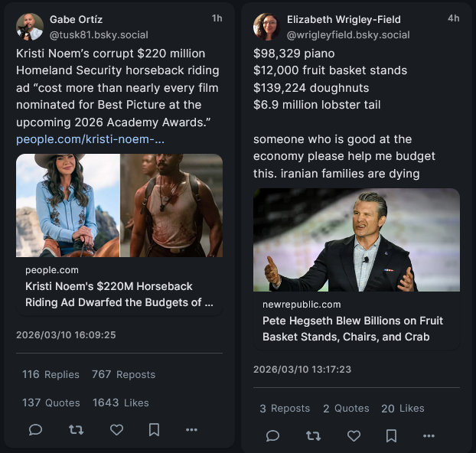Like Elizabeth Wrigley-Field's post
Viewport: 476px width, 453px height.
354,436
